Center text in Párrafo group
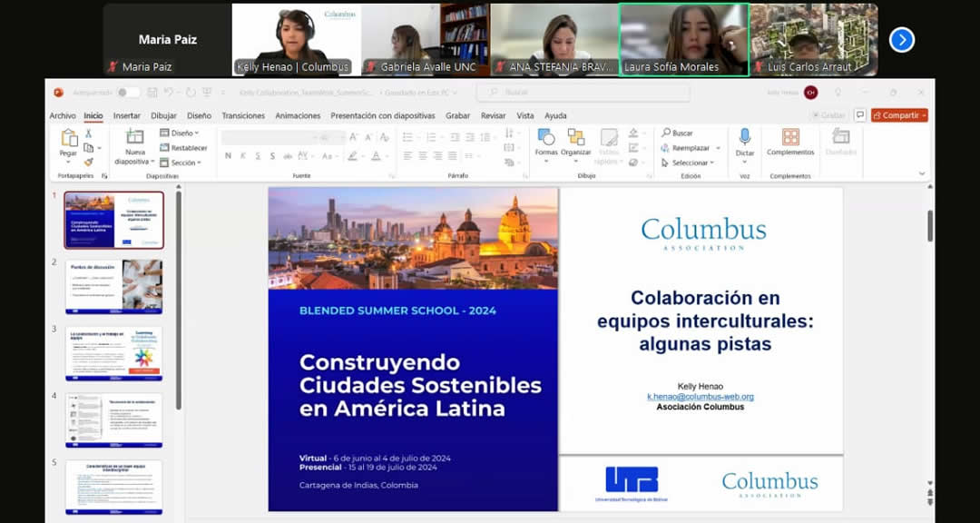The height and width of the screenshot is (523, 980). tap(423, 156)
